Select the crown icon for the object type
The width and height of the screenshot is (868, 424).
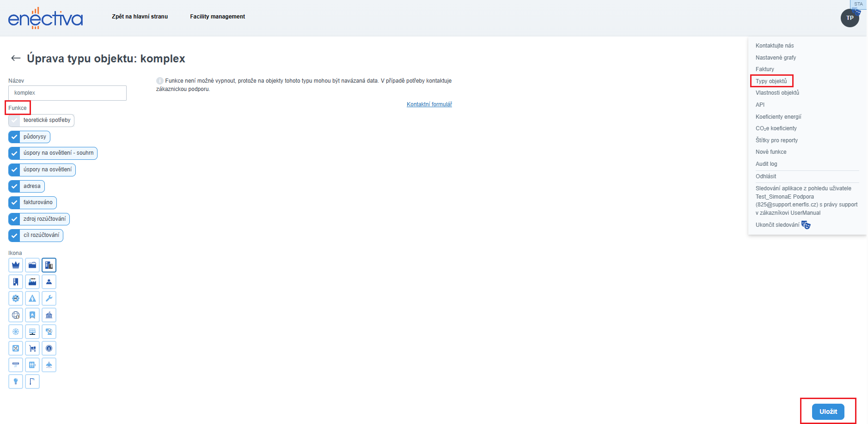pyautogui.click(x=16, y=265)
